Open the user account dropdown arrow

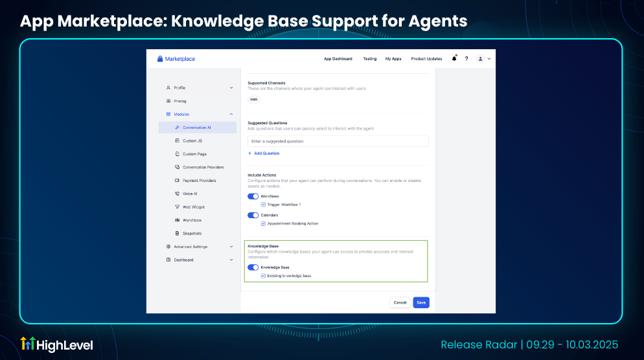coord(489,59)
